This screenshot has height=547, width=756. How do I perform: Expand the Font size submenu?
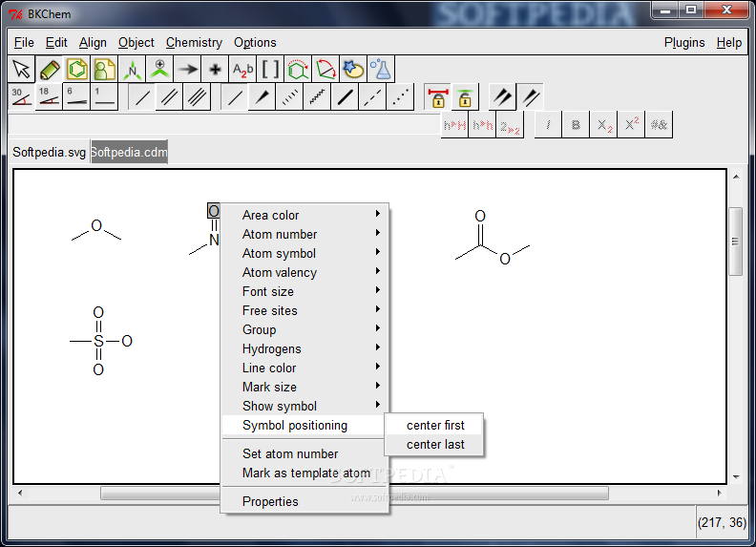pyautogui.click(x=304, y=292)
